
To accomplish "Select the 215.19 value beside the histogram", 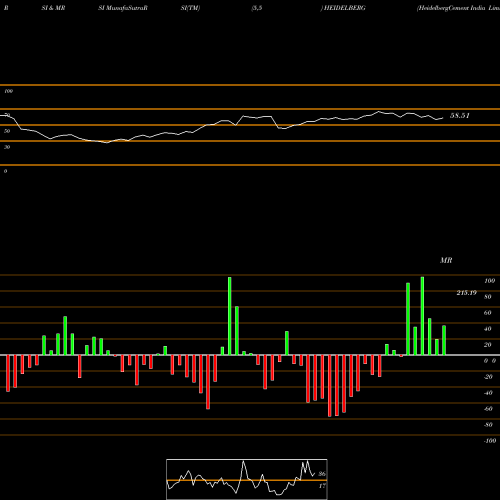I will 467,293.
